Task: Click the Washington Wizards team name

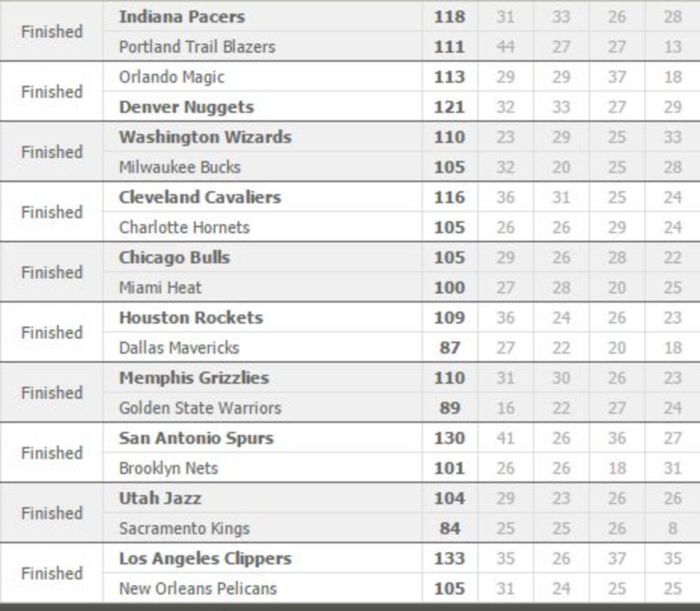Action: coord(205,137)
